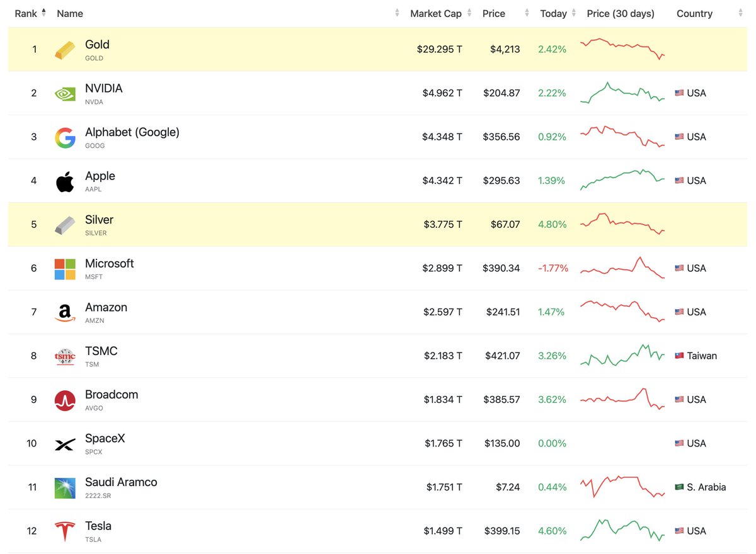Click the Broadcom logo icon
Viewport: 756px width, 554px height.
pyautogui.click(x=65, y=400)
